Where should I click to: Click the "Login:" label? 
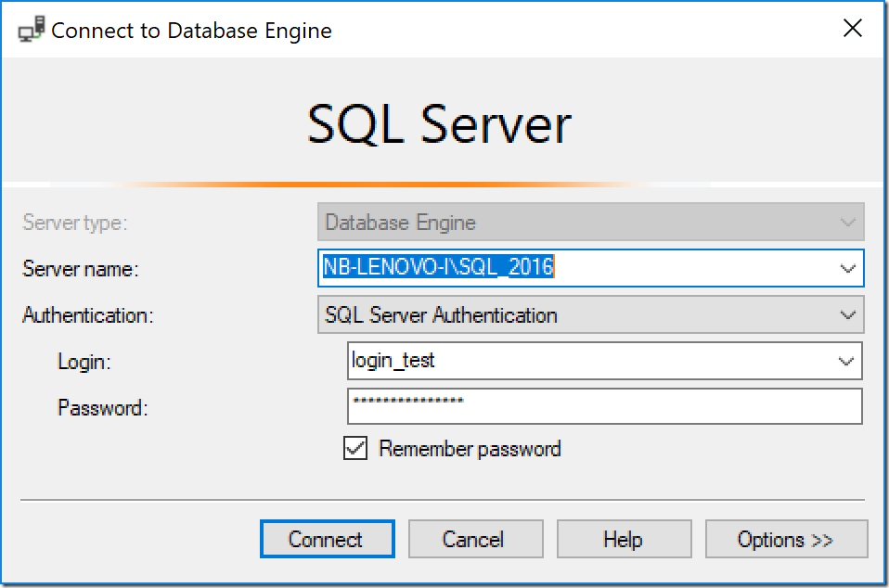(84, 362)
